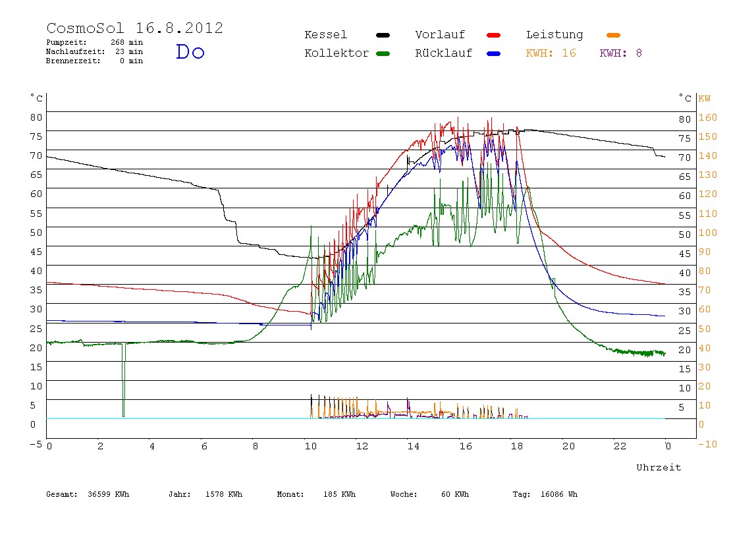Click the purple 'KWH: 8' value
Image resolution: width=756 pixels, height=535 pixels.
(620, 53)
